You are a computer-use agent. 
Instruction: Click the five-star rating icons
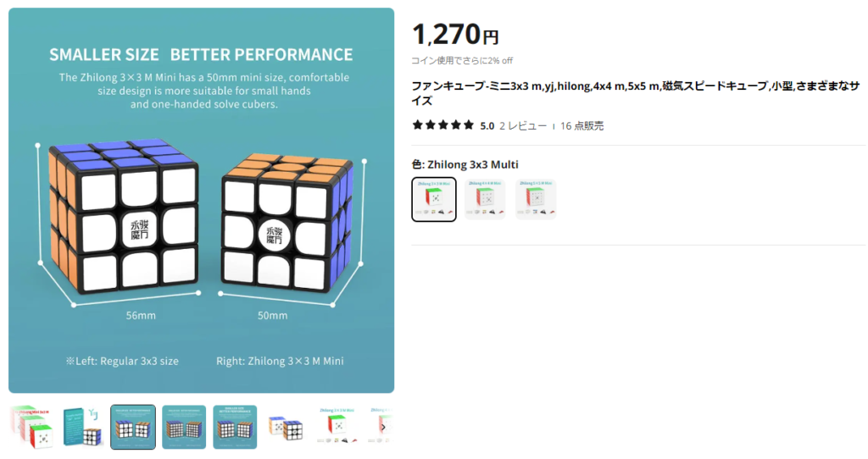tap(442, 125)
